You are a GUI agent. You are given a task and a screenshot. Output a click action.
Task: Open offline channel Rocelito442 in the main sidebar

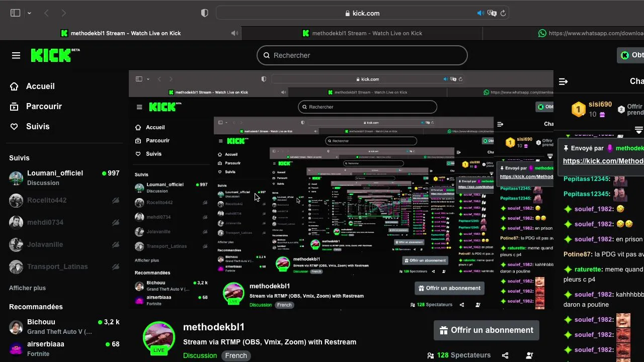64,200
